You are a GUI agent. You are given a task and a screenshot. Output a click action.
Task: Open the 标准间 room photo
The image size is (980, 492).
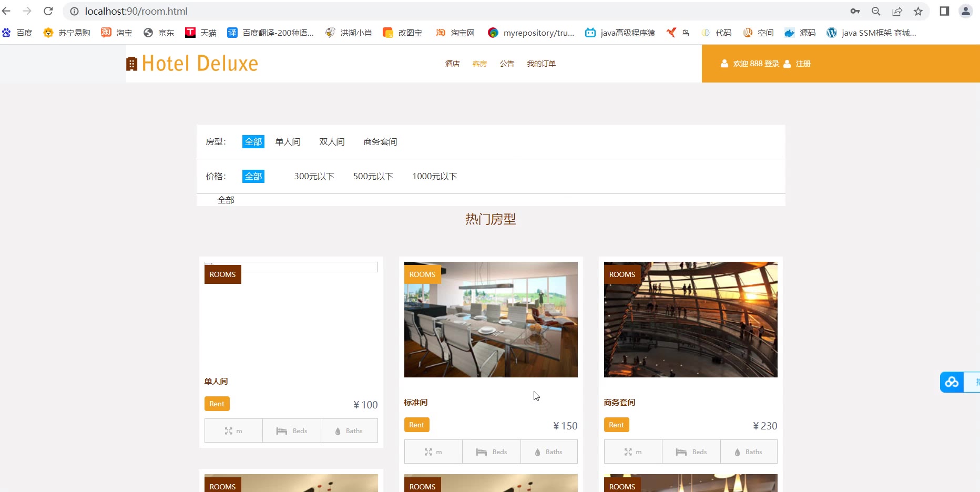(491, 320)
